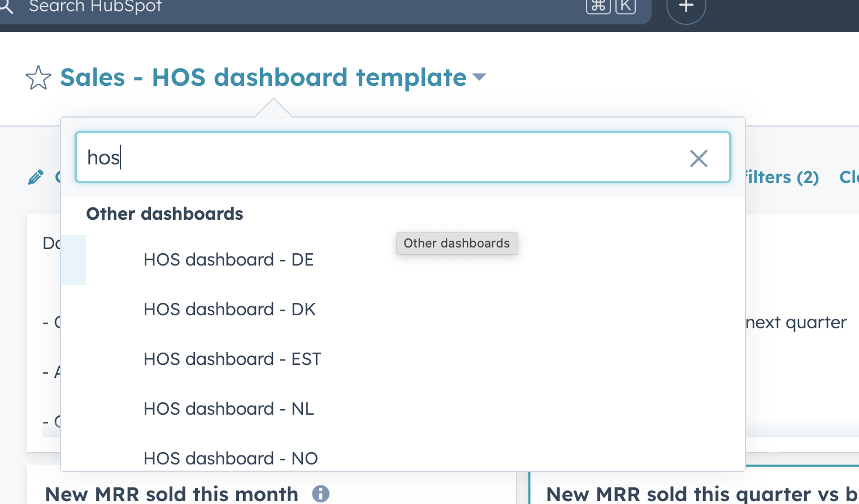Switch to HOS dashboard - DK
Viewport: 859px width, 504px height.
[229, 310]
